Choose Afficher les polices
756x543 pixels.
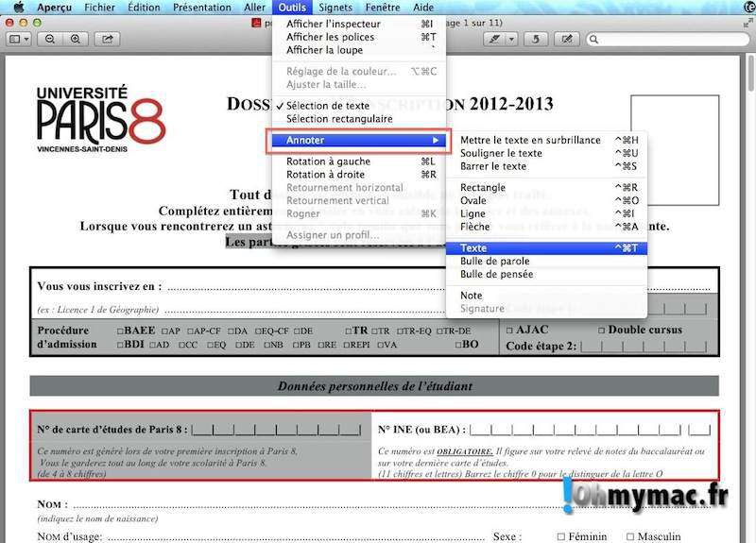359,37
